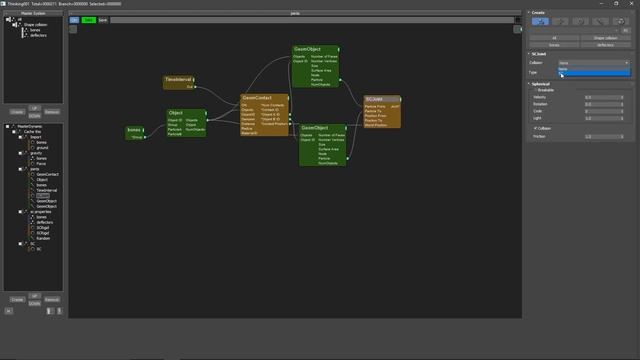Screen dimensions: 640x360
Task: Collapse the MasterDynamic tree node
Action: click(x=7, y=127)
